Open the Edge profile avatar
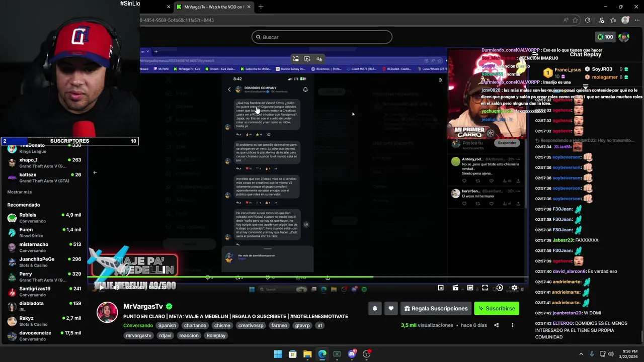Image resolution: width=644 pixels, height=362 pixels. (625, 20)
